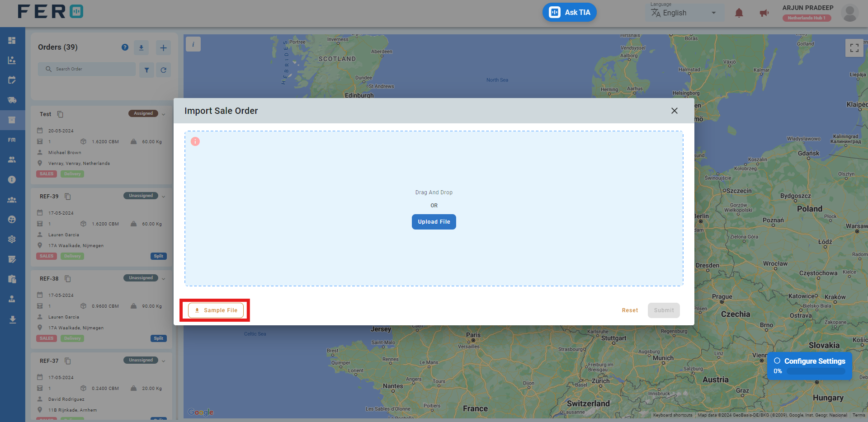Click the Netherlands Hub 1 badge
The width and height of the screenshot is (868, 422).
point(807,18)
